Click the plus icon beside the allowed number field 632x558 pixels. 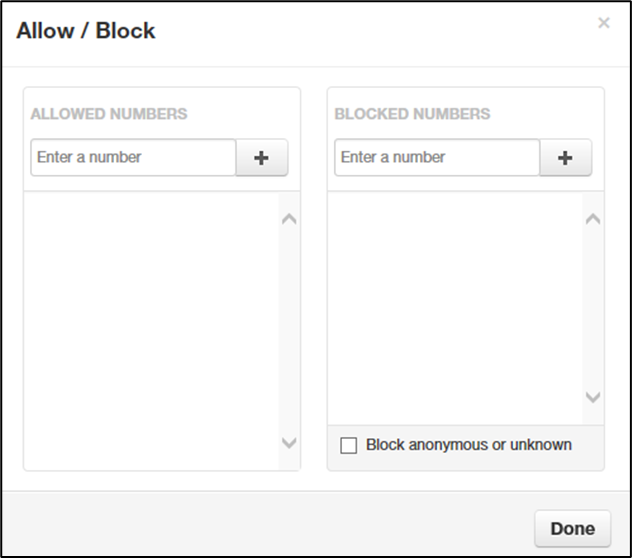(262, 158)
